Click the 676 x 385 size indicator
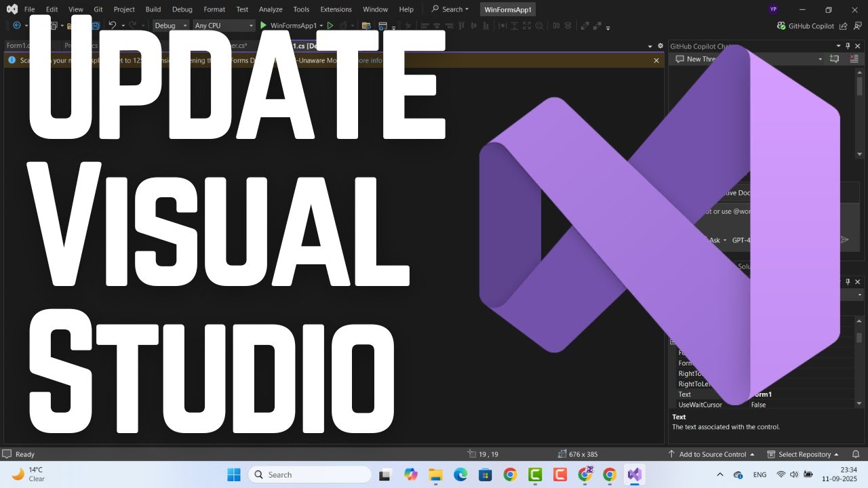This screenshot has height=488, width=868. [x=578, y=454]
